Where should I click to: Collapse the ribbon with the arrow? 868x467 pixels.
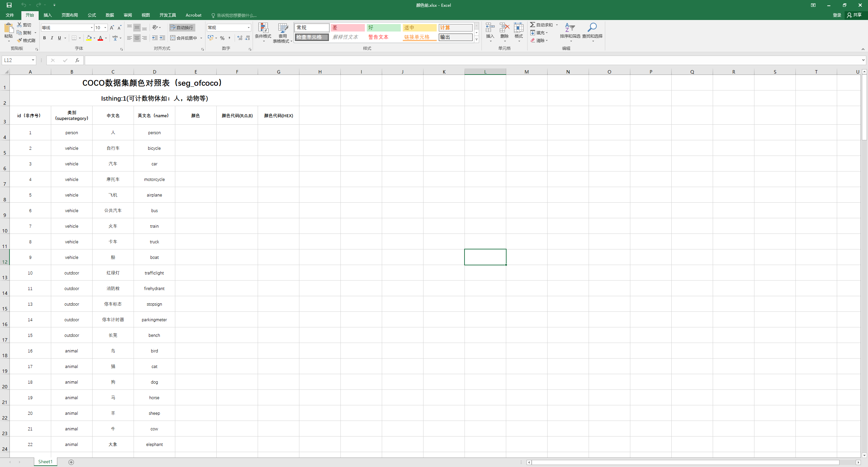tap(863, 49)
